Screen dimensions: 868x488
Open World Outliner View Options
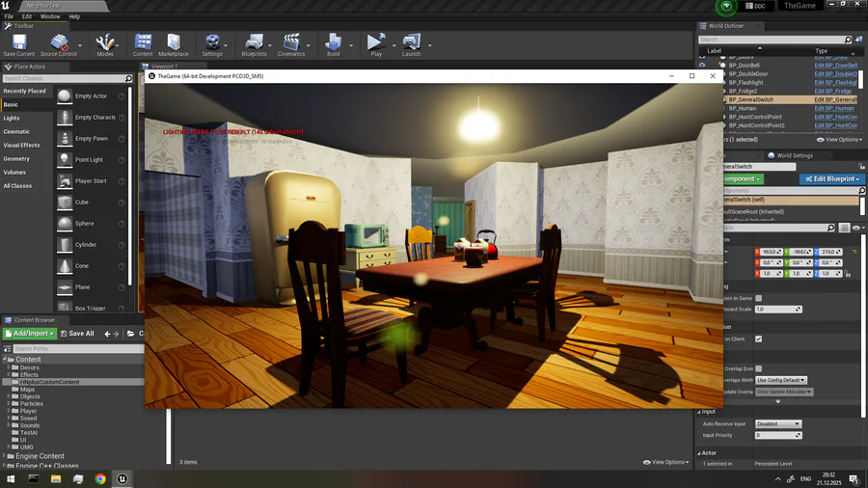(x=839, y=140)
